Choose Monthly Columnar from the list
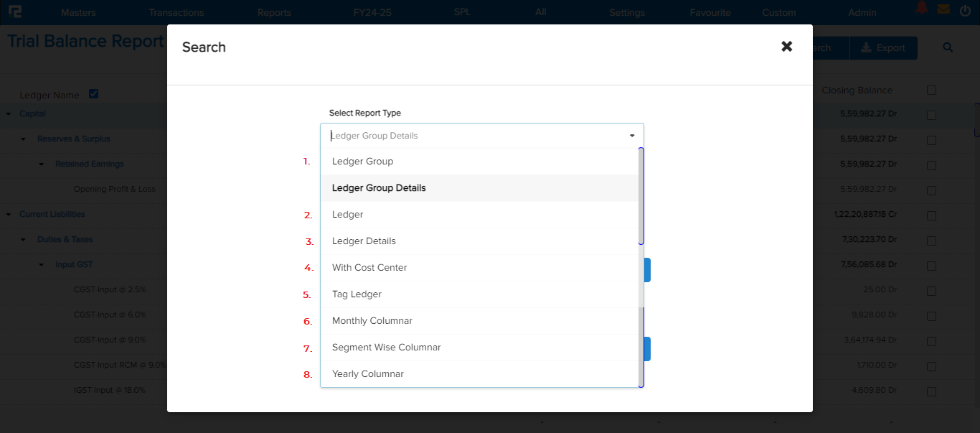 click(x=372, y=321)
